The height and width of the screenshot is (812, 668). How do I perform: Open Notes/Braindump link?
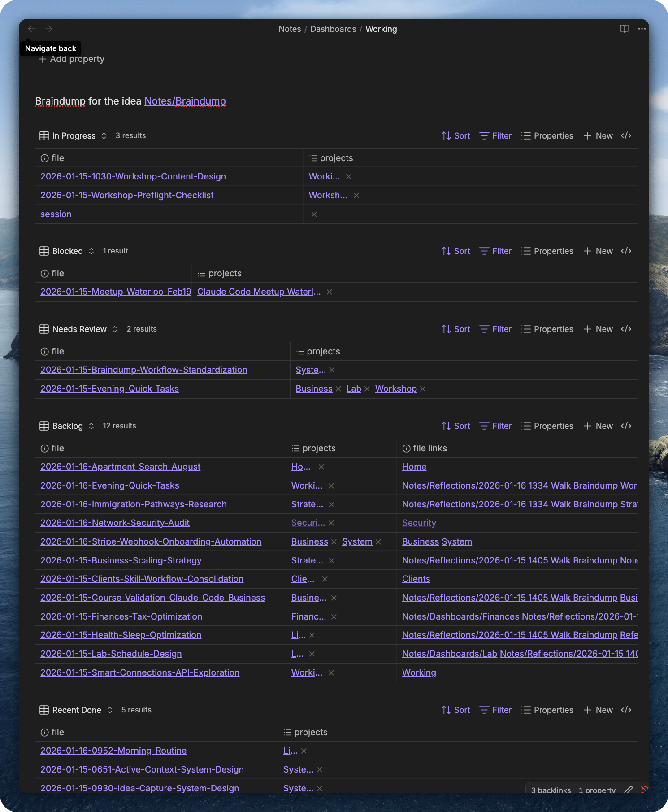(x=185, y=101)
